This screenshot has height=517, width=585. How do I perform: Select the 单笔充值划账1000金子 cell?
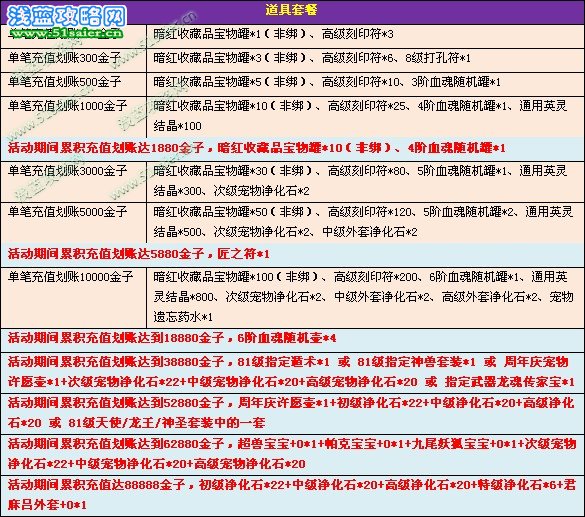tap(73, 117)
